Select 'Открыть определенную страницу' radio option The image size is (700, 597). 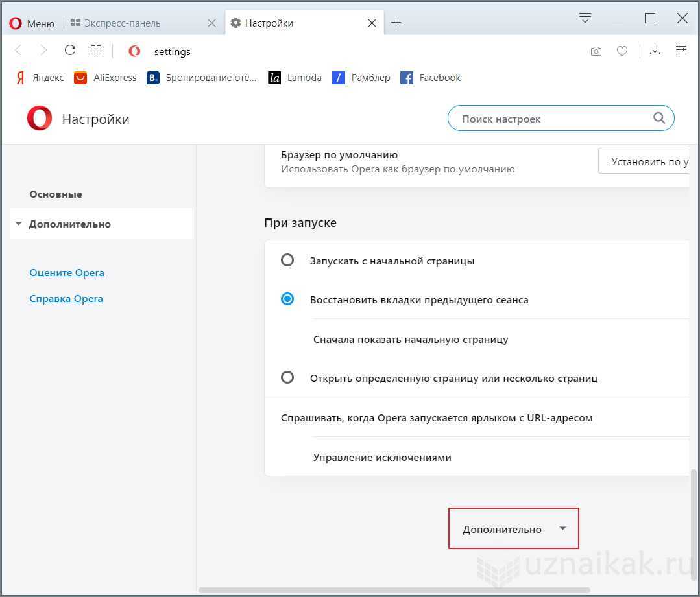pos(287,377)
